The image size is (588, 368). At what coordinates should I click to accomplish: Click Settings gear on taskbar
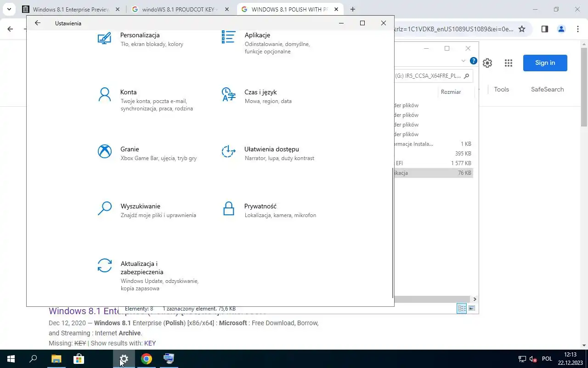[x=124, y=359]
